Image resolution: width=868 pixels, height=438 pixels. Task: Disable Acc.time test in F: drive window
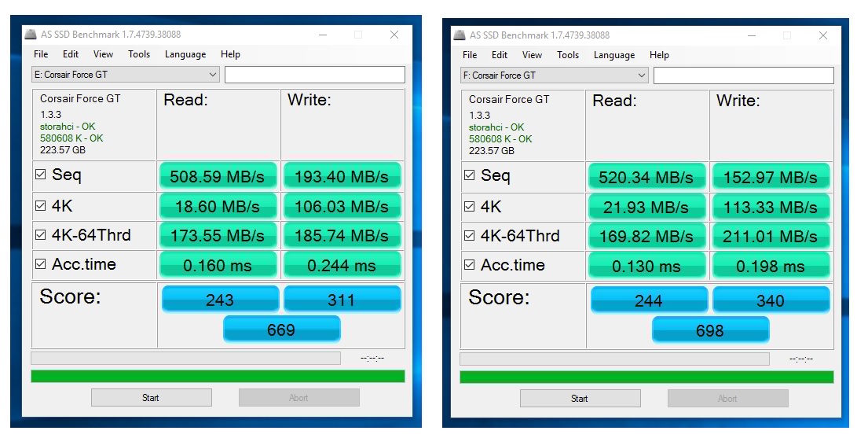[470, 264]
